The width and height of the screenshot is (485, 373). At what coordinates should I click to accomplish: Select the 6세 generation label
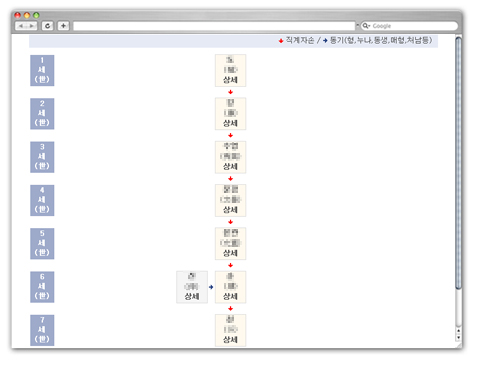42,287
